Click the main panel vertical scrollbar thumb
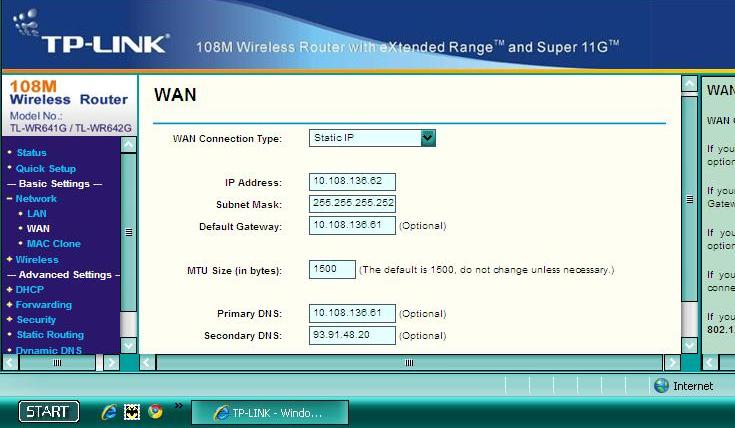 coord(690,199)
